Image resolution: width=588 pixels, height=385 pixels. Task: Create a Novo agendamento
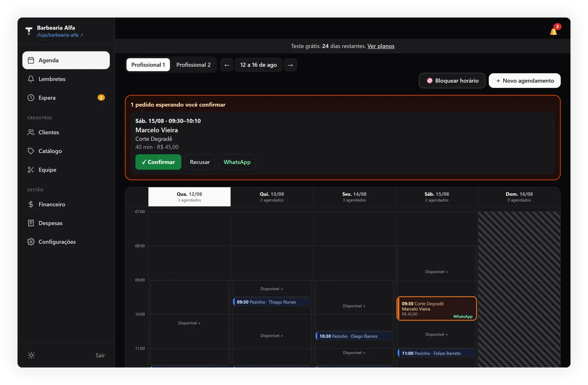tap(524, 81)
